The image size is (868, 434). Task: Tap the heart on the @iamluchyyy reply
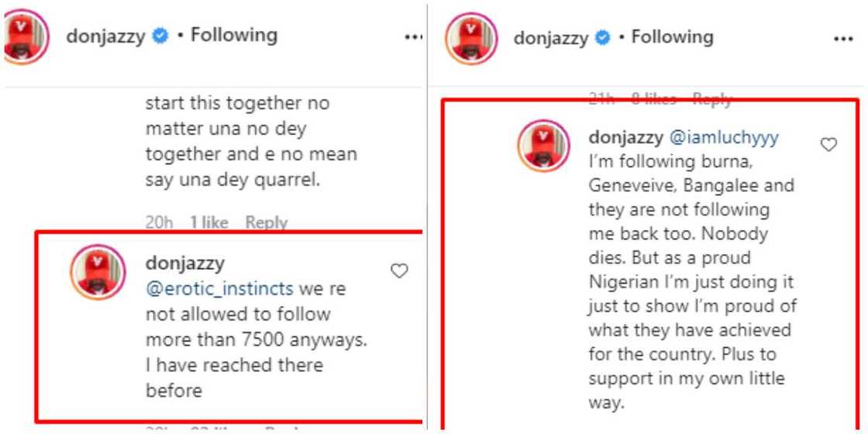click(x=828, y=144)
